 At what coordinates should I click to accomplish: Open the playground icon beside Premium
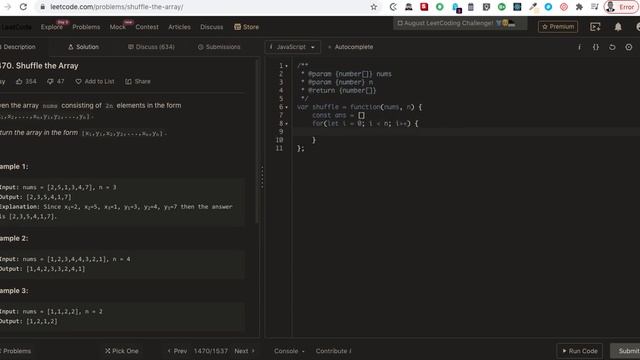(595, 27)
